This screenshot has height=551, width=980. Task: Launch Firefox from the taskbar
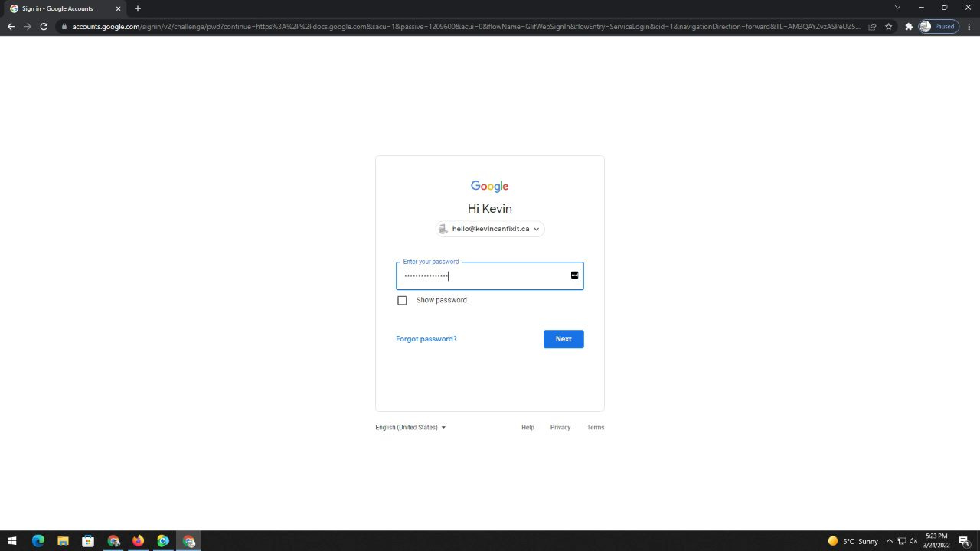pos(138,541)
